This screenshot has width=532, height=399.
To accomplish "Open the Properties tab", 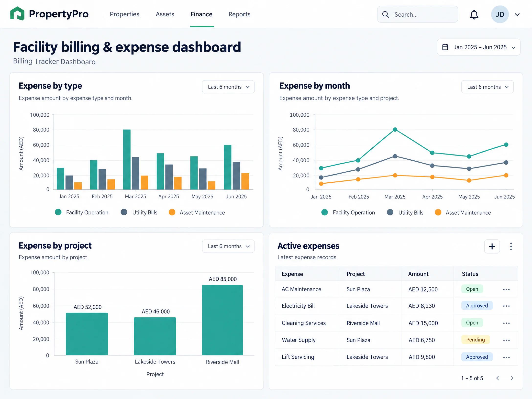I will [124, 14].
